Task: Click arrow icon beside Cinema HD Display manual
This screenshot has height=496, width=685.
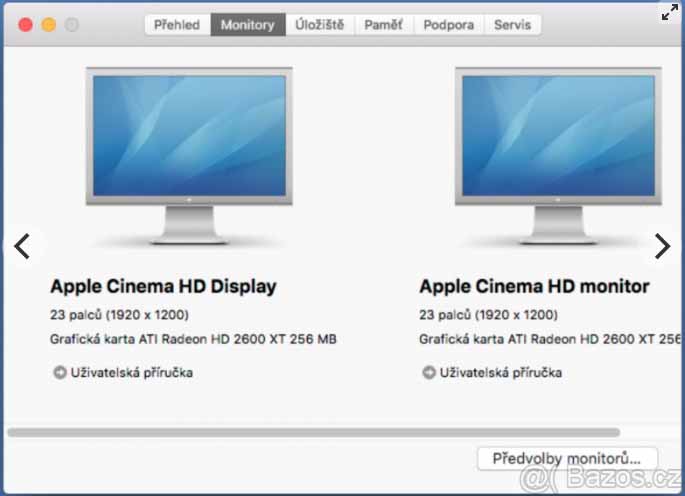Action: (59, 372)
